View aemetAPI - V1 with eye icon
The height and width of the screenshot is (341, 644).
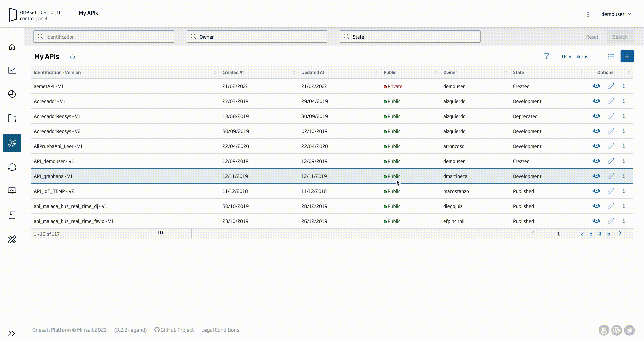pos(596,86)
